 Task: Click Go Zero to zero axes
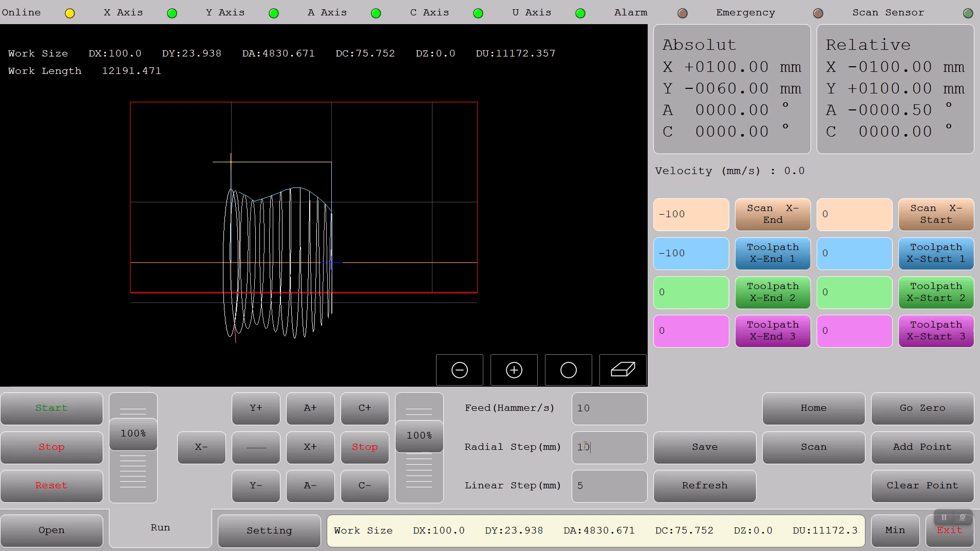point(921,408)
